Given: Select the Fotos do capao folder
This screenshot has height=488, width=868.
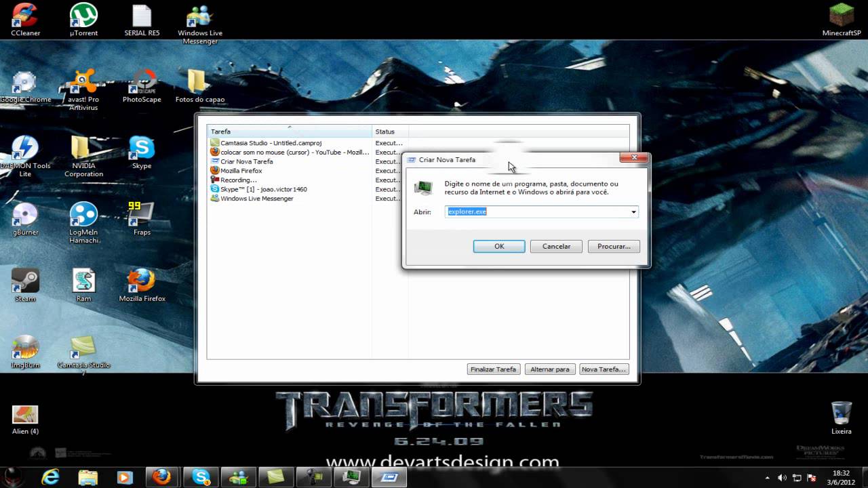Looking at the screenshot, I should 200,87.
